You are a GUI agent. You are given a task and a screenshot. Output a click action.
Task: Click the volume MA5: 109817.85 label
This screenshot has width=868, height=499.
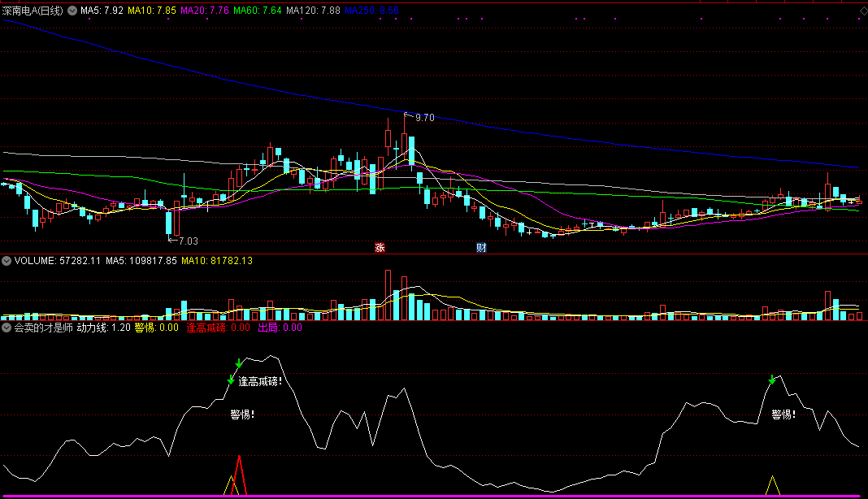[x=141, y=261]
